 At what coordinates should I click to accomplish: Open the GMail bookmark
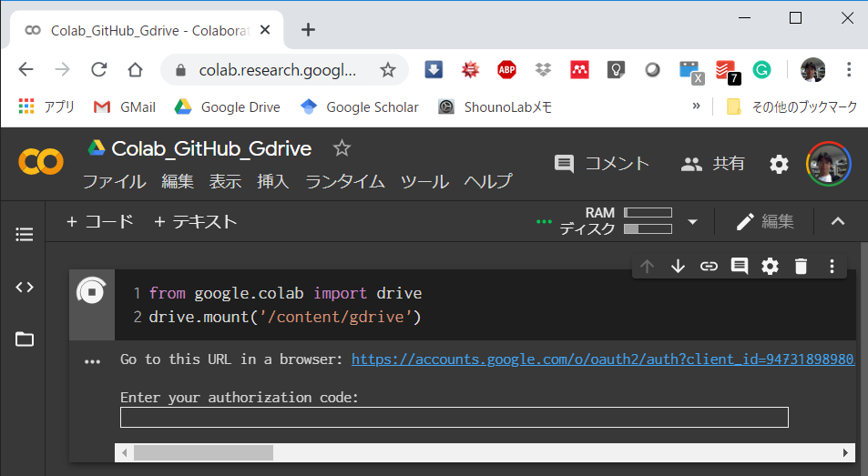pos(125,106)
